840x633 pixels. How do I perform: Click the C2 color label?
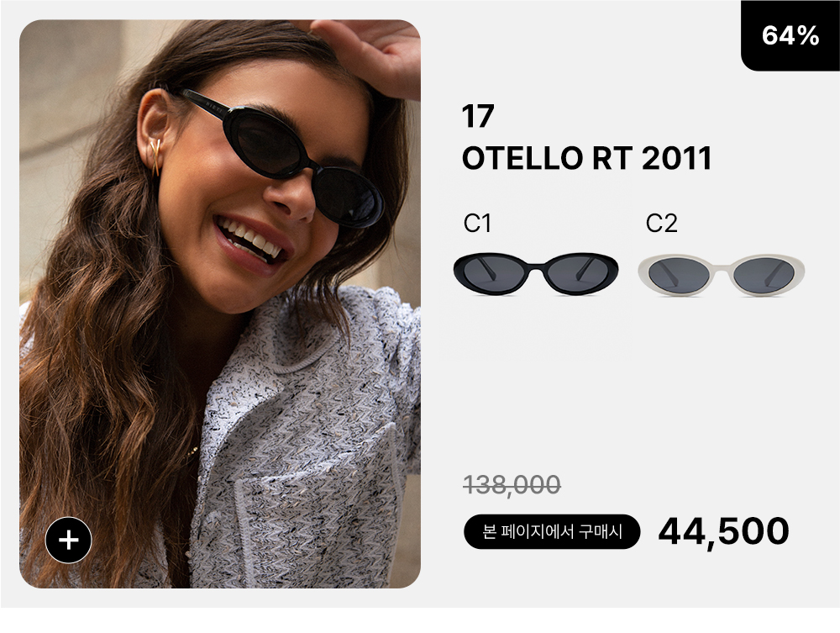[662, 224]
